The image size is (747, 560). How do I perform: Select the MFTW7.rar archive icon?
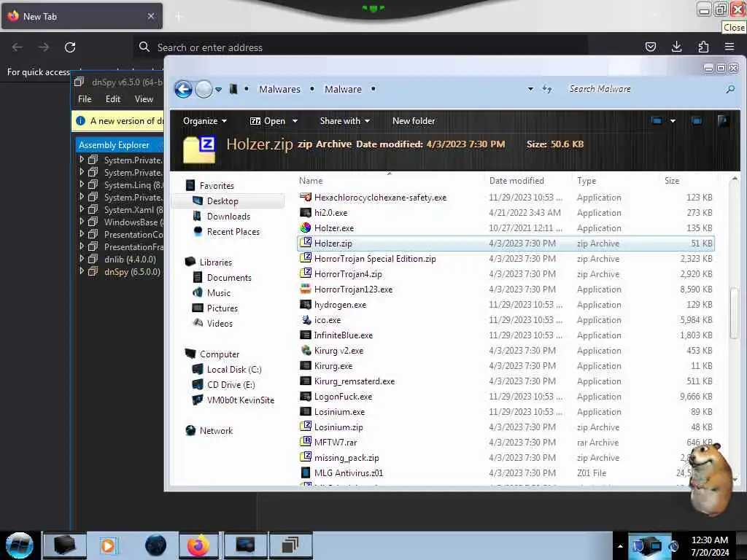point(306,443)
